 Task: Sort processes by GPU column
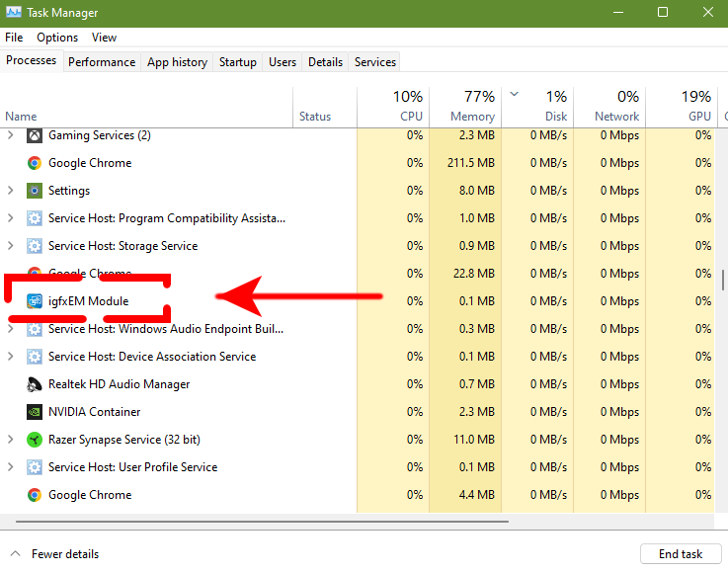pos(682,108)
